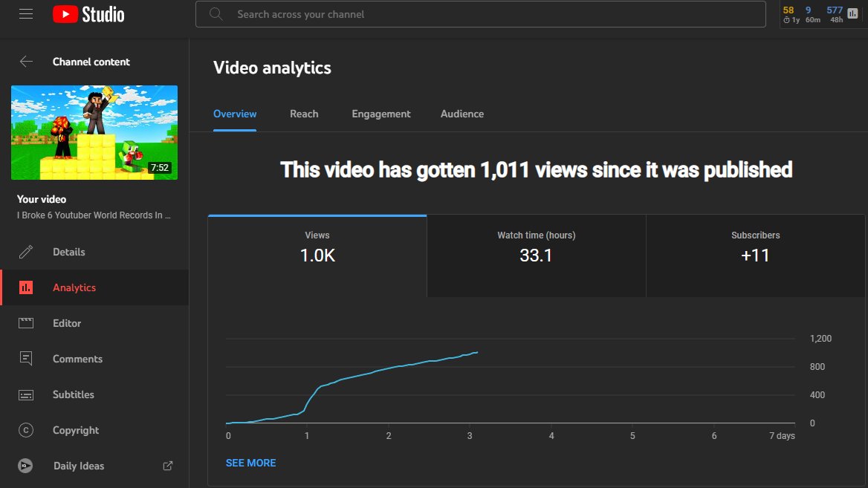
Task: Click the search magnifier icon
Action: click(x=216, y=14)
